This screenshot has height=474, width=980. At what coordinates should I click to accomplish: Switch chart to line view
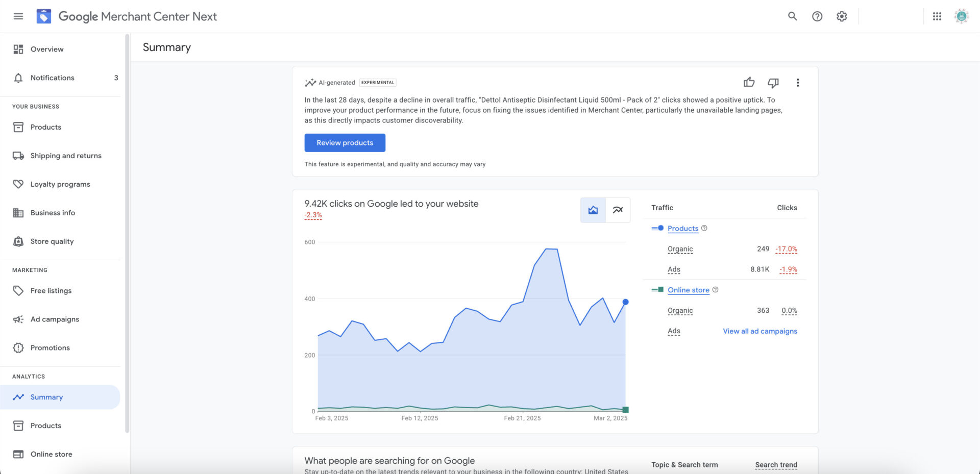click(x=618, y=210)
